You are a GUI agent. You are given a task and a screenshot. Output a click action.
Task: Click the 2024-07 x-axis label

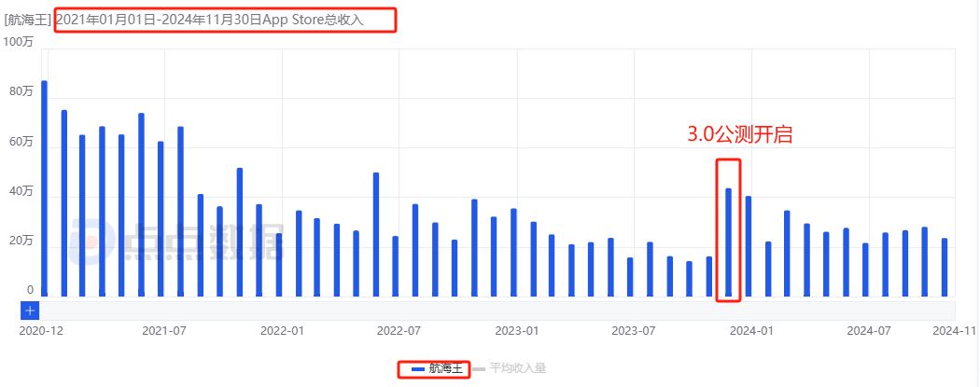point(869,331)
